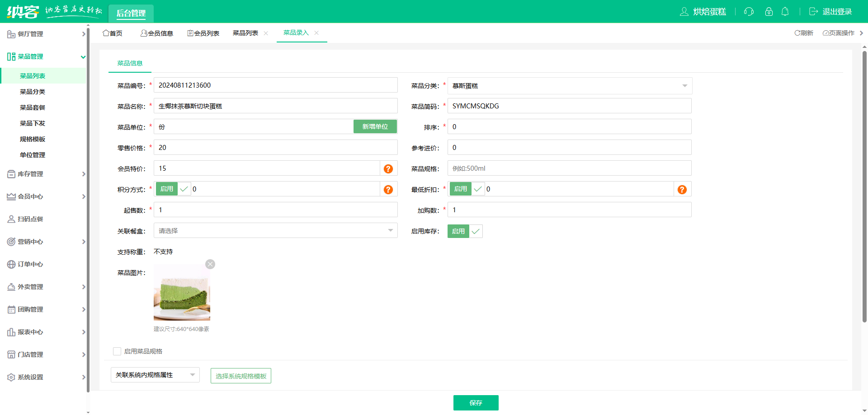The image size is (868, 415).
Task: Open the 关联餐盒 dropdown
Action: [275, 231]
